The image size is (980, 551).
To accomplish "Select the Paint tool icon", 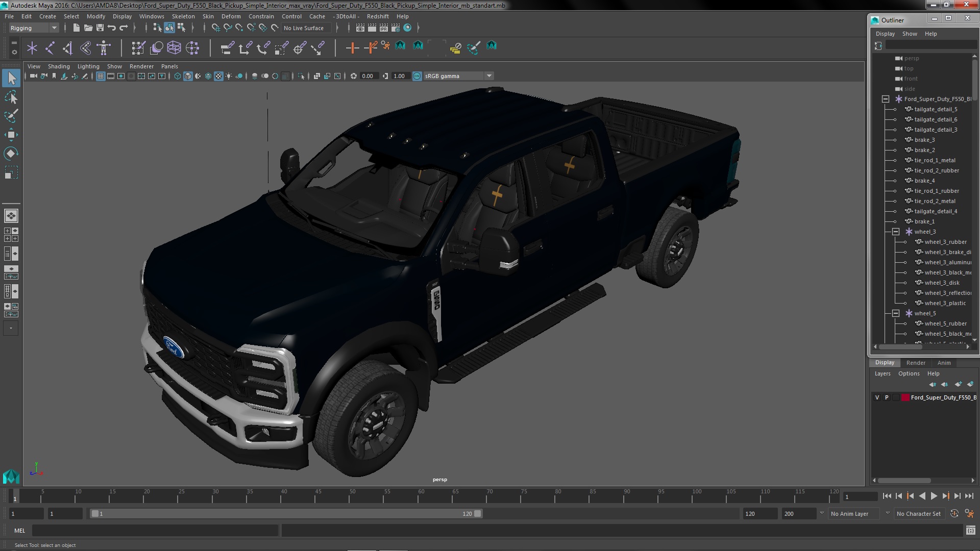I will (10, 115).
